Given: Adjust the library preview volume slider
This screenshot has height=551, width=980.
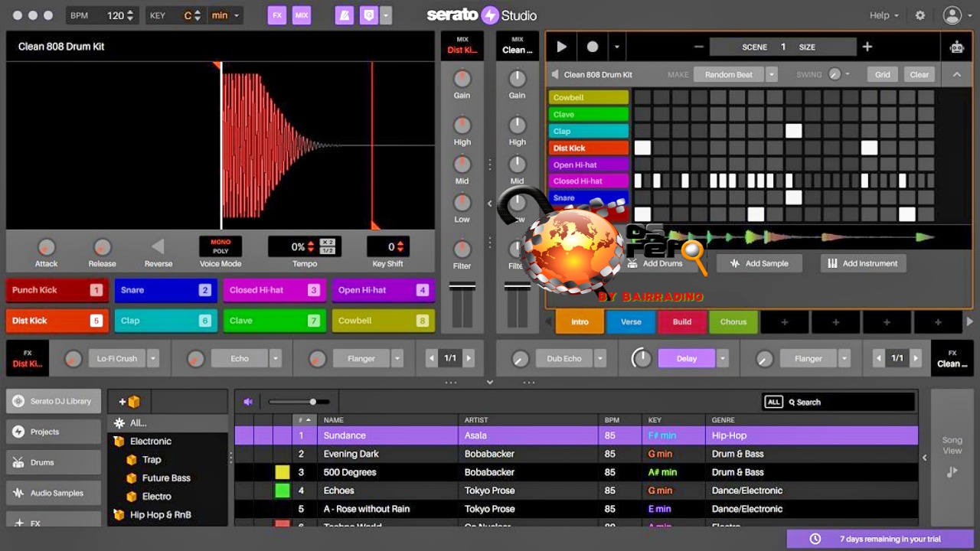Looking at the screenshot, I should (x=299, y=402).
